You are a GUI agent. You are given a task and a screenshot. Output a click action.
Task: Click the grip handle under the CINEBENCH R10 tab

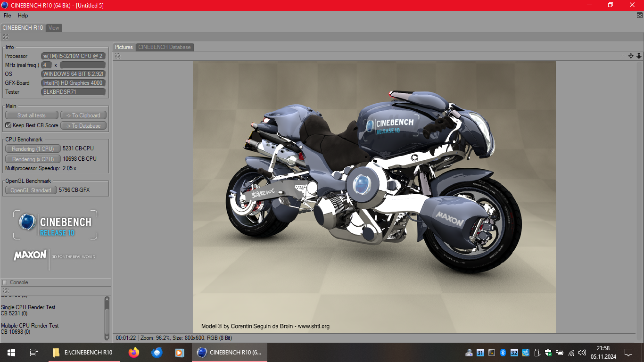click(6, 36)
